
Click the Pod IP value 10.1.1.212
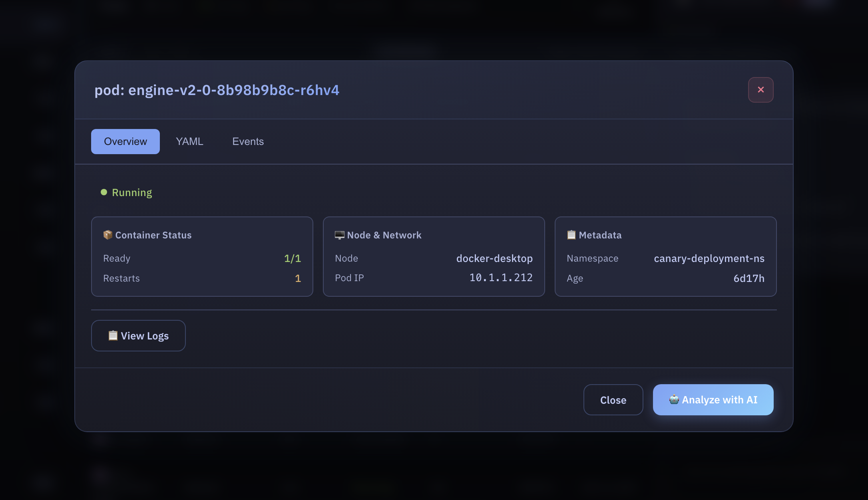[501, 278]
